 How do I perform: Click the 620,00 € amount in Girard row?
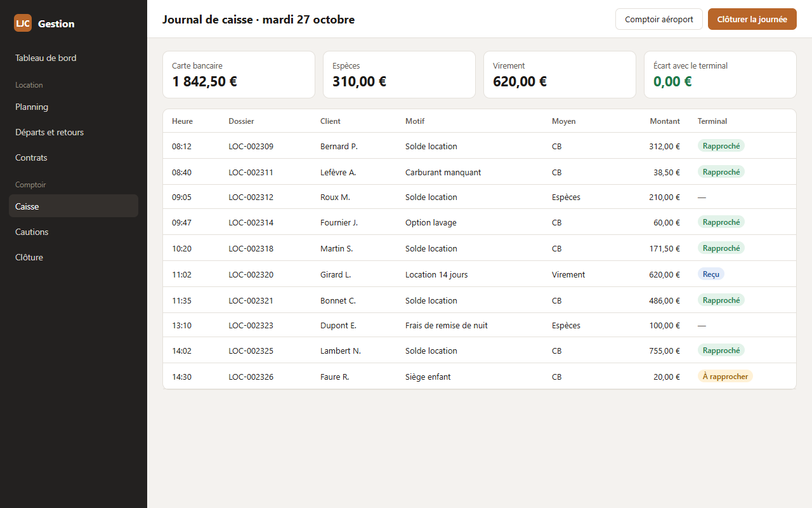(x=664, y=274)
